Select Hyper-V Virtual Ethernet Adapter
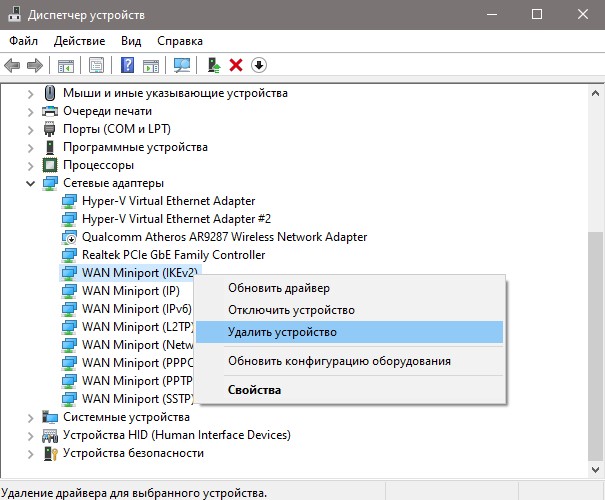Viewport: 605px width, 500px height. [x=169, y=201]
